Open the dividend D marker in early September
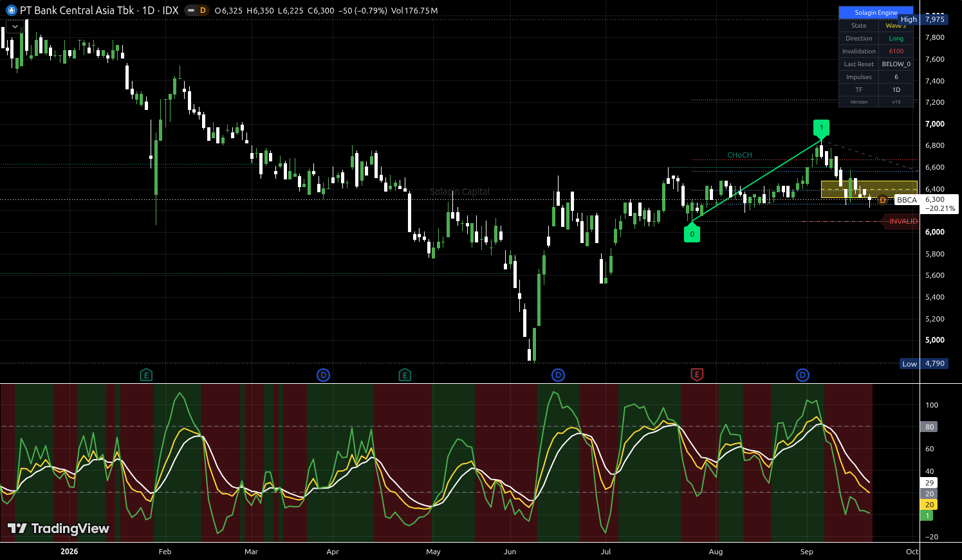 pyautogui.click(x=802, y=375)
